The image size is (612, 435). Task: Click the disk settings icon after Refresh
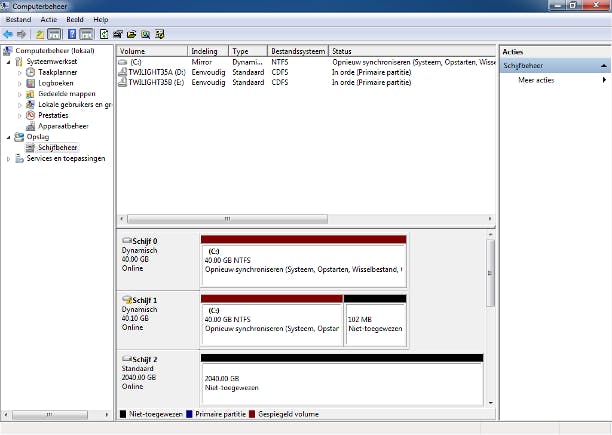click(117, 34)
